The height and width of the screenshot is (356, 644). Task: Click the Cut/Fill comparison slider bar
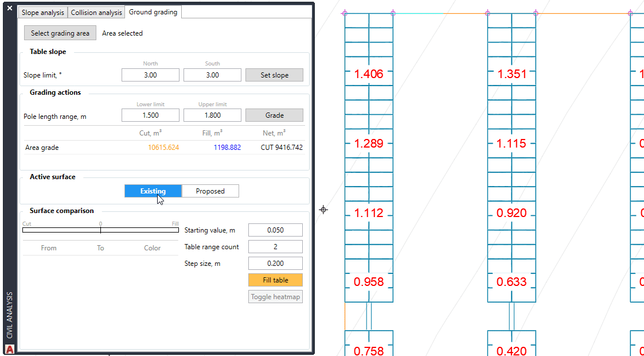pyautogui.click(x=100, y=230)
